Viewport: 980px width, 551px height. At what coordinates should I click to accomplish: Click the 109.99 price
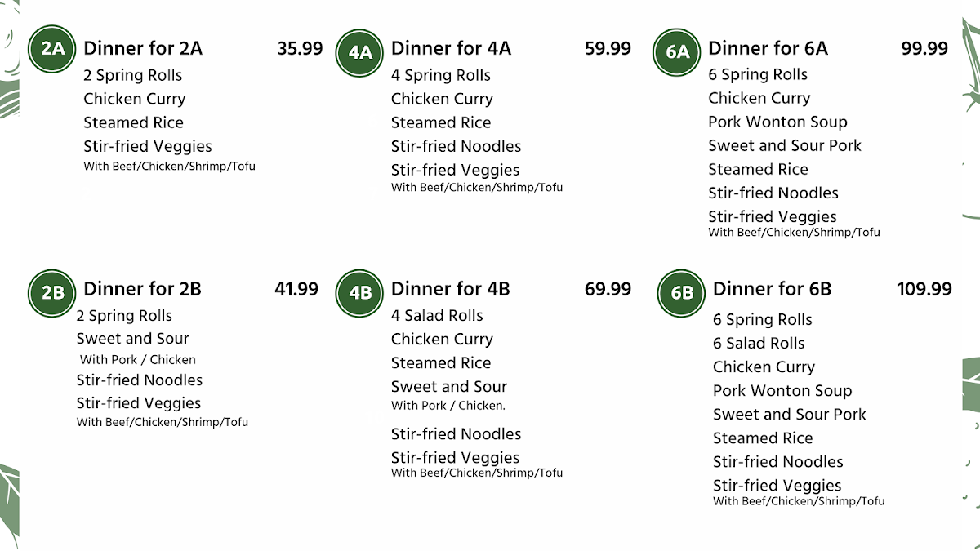tap(924, 289)
